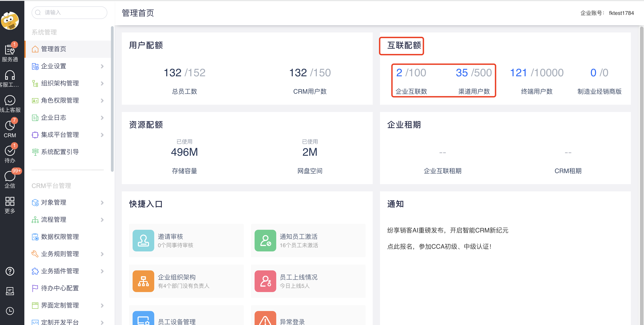
Task: Open notice 点此报名 CCA认证
Action: (x=439, y=246)
